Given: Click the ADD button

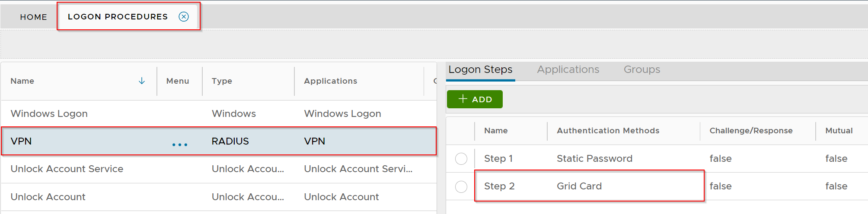Looking at the screenshot, I should click(475, 99).
